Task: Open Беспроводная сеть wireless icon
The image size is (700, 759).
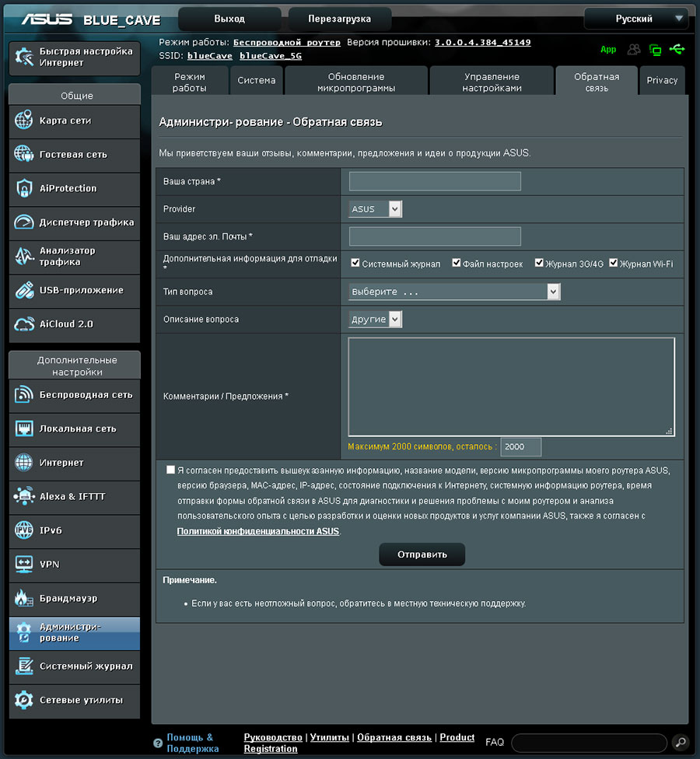Action: coord(23,394)
